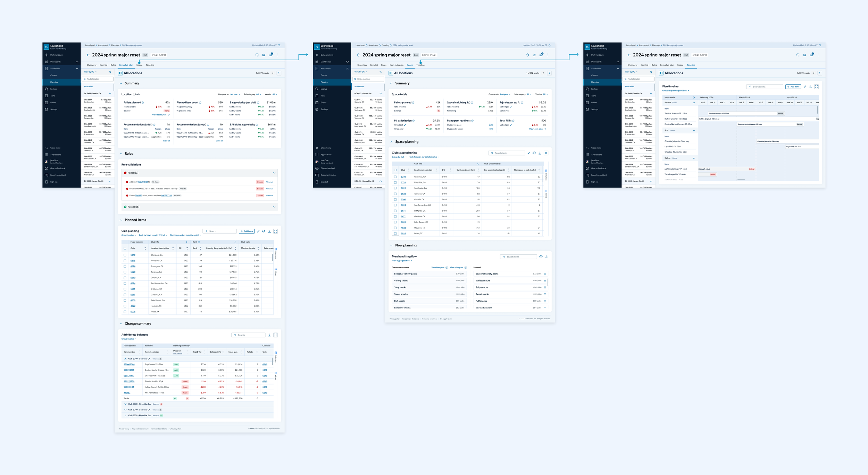Click the edit pencil in Plan timeline
The height and width of the screenshot is (475, 868).
click(x=805, y=87)
